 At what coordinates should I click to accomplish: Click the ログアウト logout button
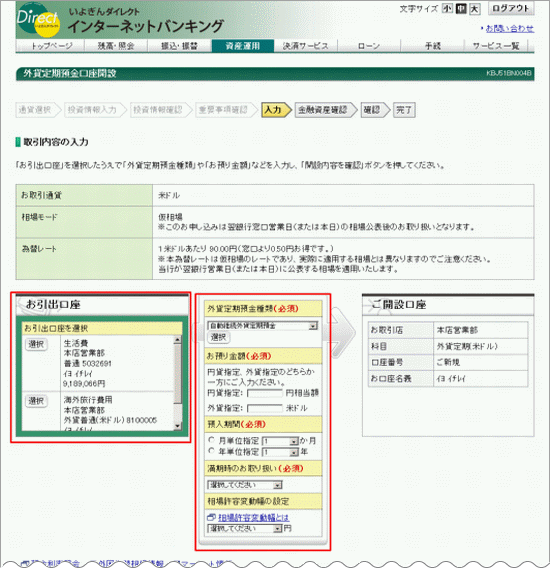pos(511,8)
